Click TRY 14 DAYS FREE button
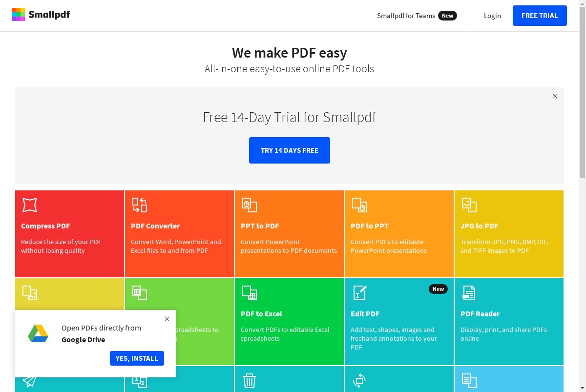Viewport: 586px width, 392px height. pos(290,150)
